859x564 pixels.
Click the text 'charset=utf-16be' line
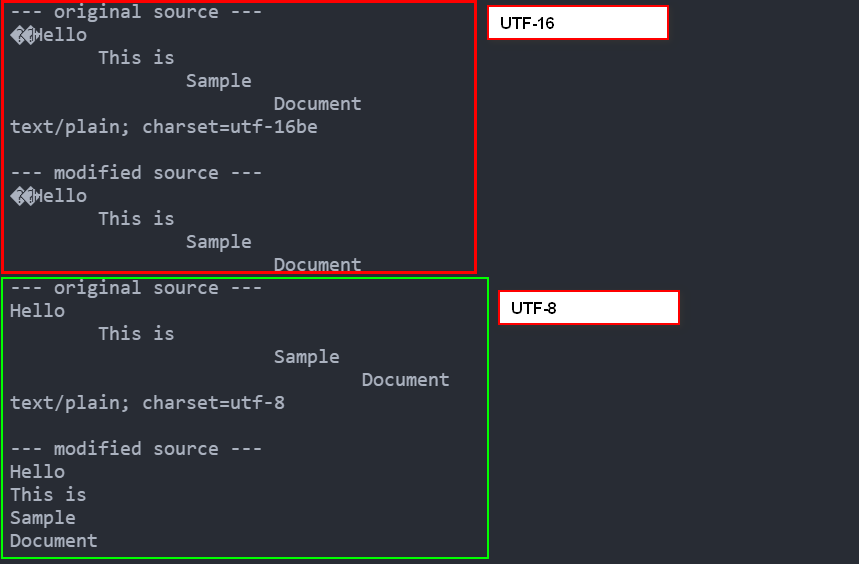[164, 127]
